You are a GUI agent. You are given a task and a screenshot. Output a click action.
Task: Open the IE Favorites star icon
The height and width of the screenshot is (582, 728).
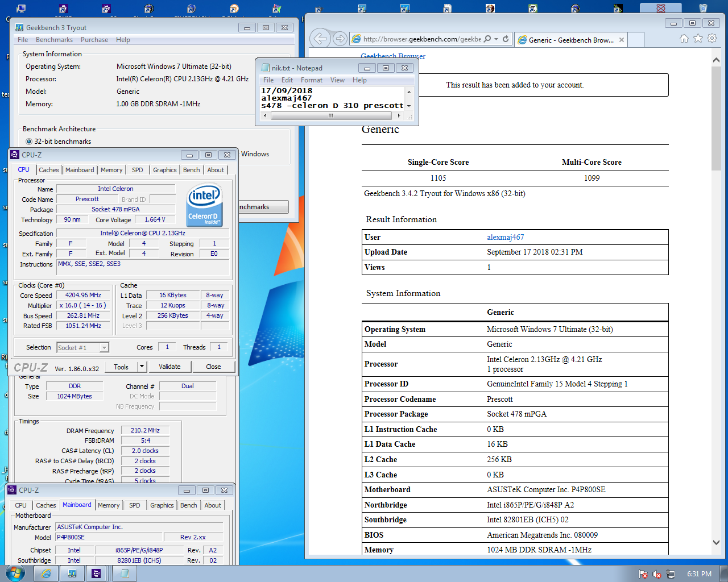click(x=698, y=39)
